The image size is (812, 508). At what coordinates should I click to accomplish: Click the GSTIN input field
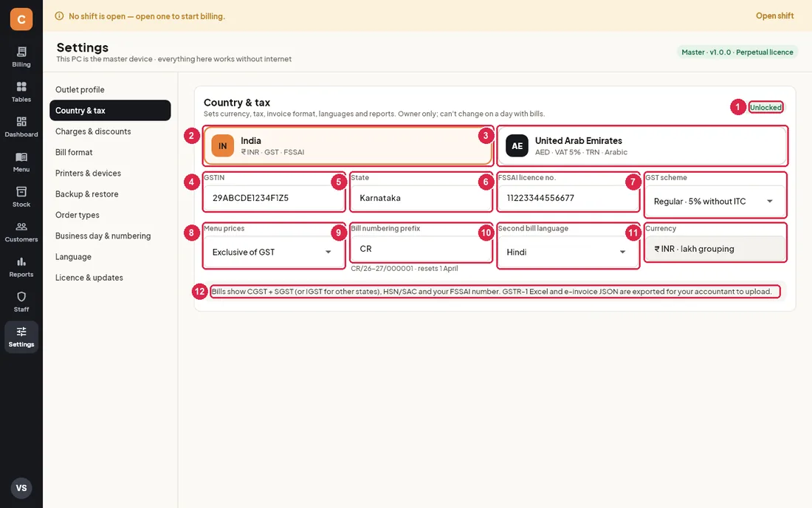point(273,198)
